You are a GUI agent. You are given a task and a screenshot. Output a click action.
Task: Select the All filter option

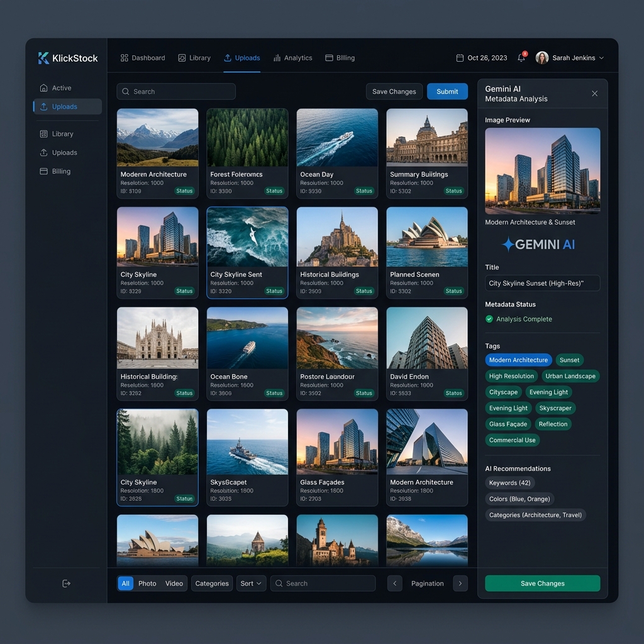[x=126, y=584]
